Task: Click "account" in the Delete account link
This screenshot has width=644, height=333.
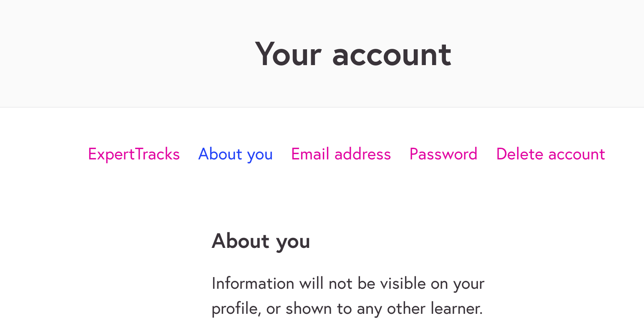Action: (576, 154)
